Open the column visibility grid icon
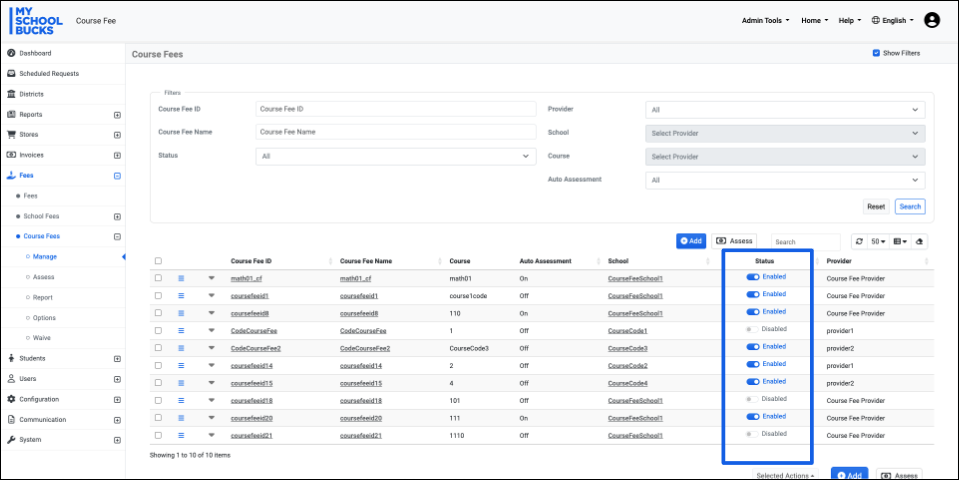 pyautogui.click(x=900, y=242)
